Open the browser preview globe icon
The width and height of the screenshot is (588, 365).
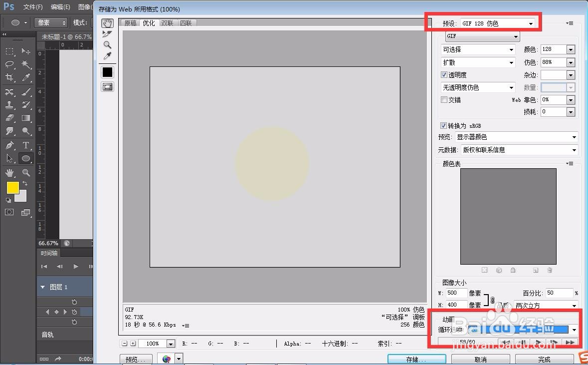166,358
